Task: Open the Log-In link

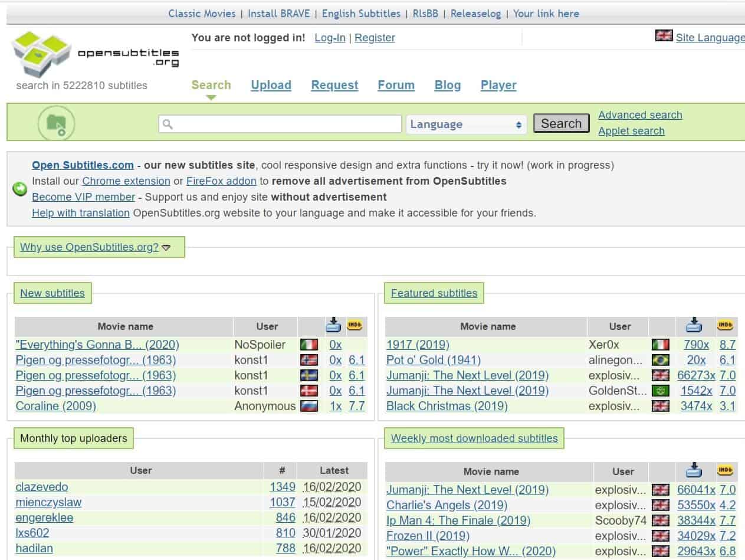Action: point(330,38)
